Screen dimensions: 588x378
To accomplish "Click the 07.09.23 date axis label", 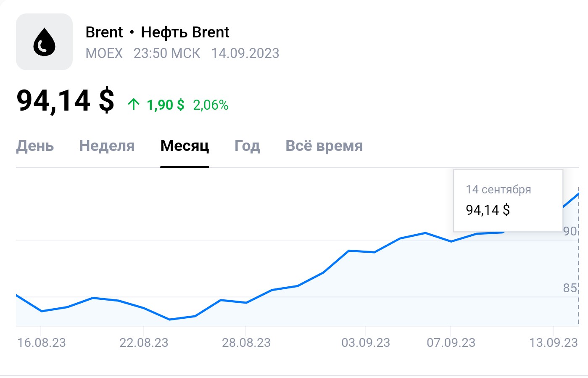I will [451, 343].
